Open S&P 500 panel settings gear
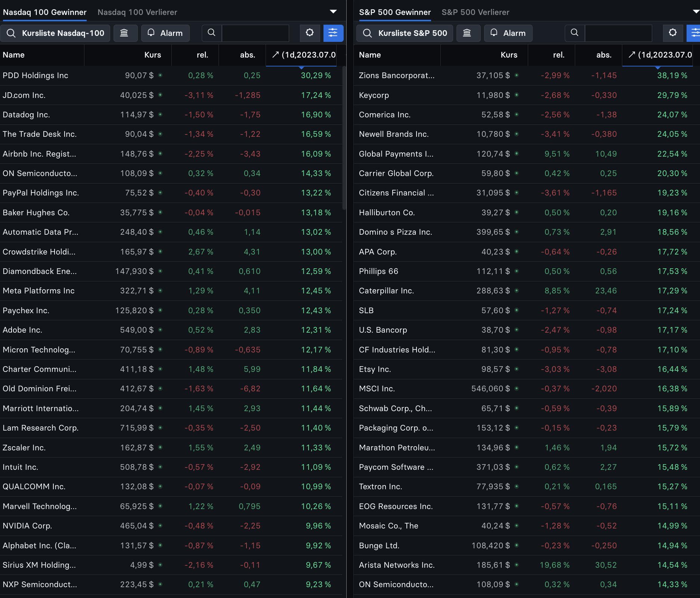Screen dimensions: 700x598 (673, 33)
